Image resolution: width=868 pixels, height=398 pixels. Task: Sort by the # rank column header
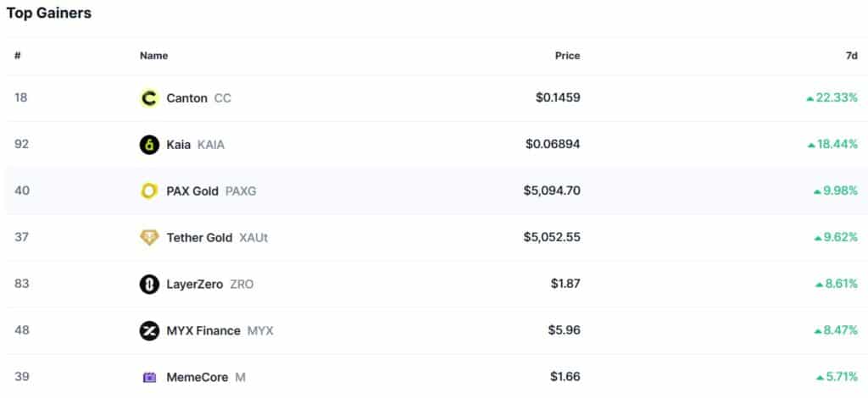click(17, 56)
